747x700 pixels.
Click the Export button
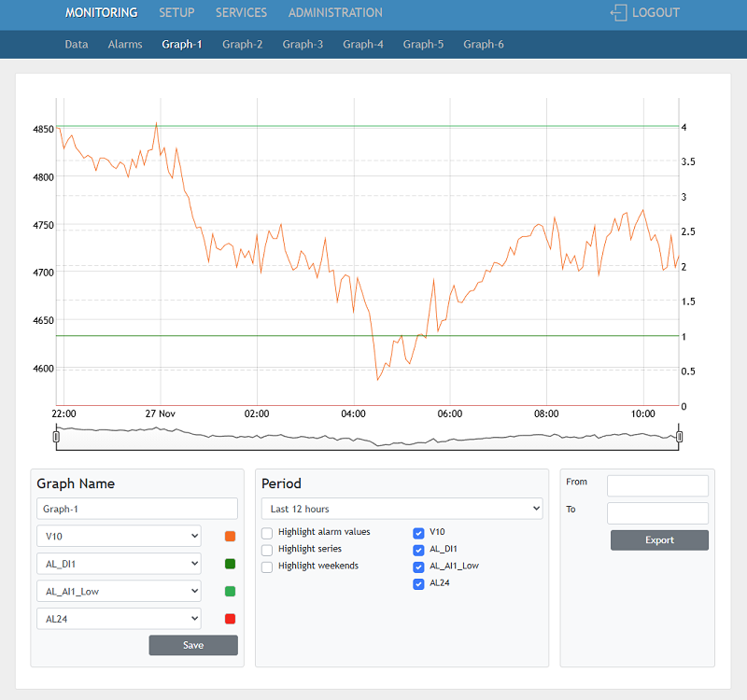click(659, 540)
